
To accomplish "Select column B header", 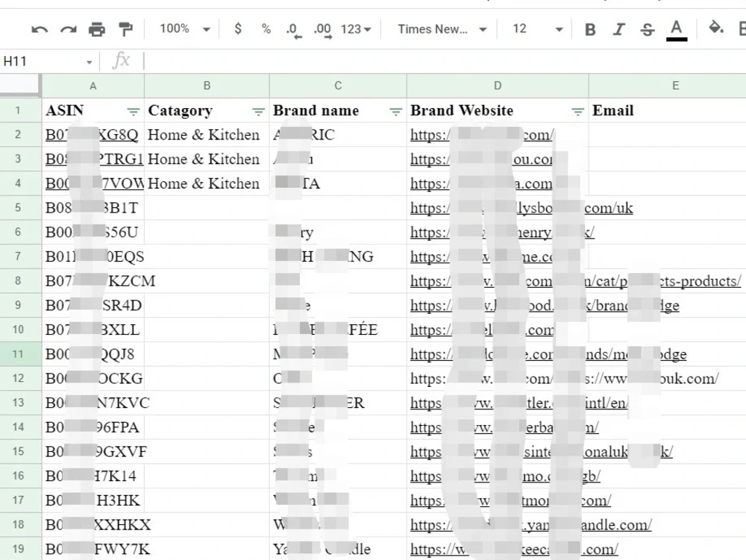I will (x=207, y=86).
